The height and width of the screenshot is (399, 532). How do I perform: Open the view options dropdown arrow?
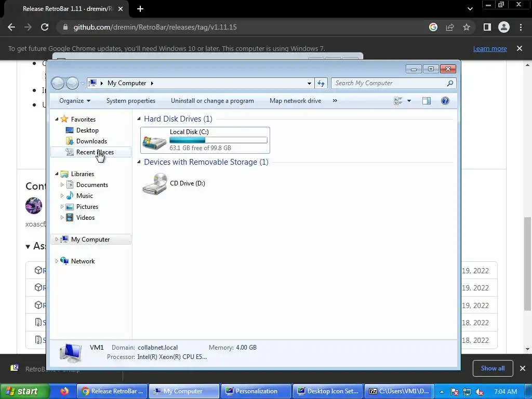(409, 101)
